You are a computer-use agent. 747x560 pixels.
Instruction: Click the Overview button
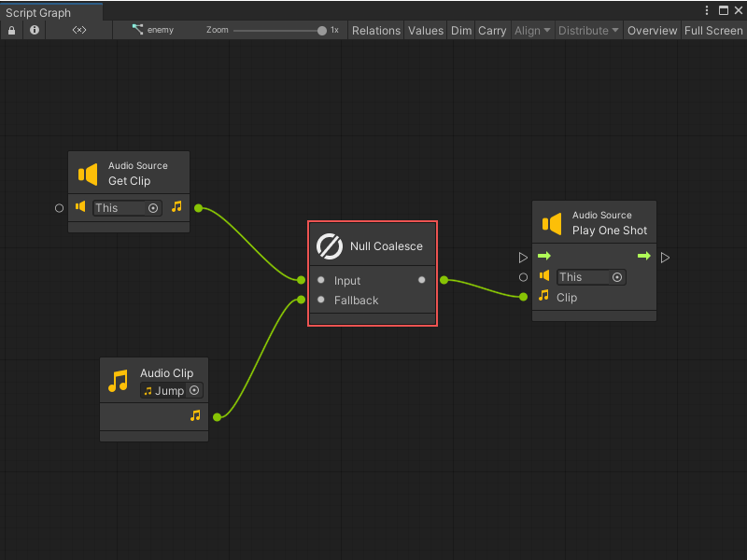click(x=652, y=30)
